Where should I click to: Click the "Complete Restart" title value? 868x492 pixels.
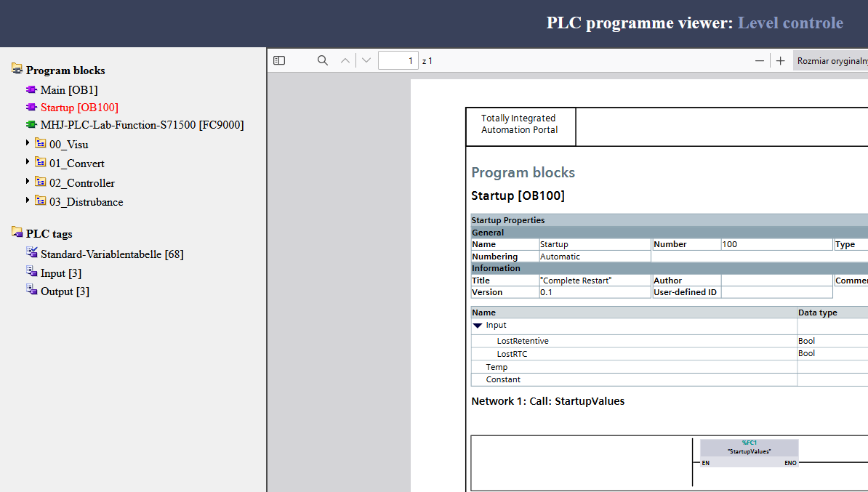coord(576,281)
